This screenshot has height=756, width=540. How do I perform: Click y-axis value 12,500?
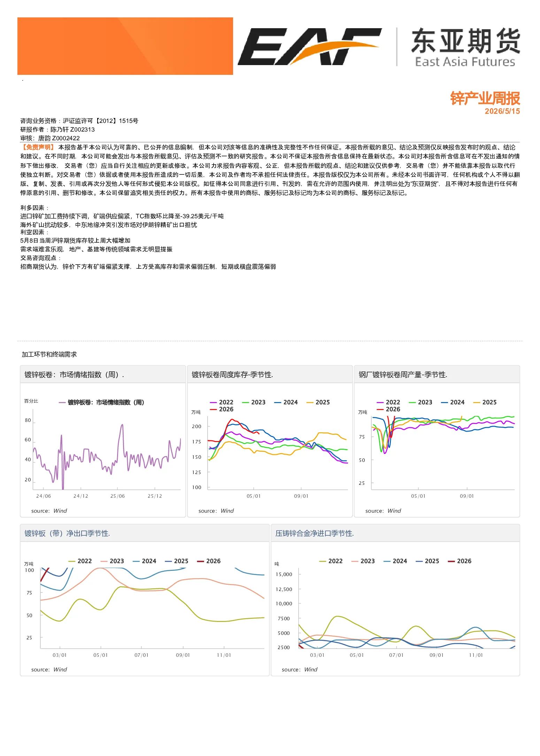pyautogui.click(x=284, y=589)
